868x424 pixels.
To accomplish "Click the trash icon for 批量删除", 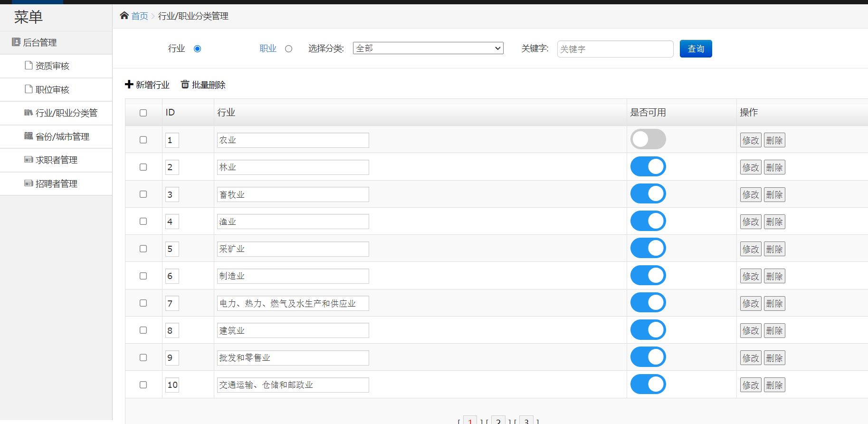I will tap(185, 85).
